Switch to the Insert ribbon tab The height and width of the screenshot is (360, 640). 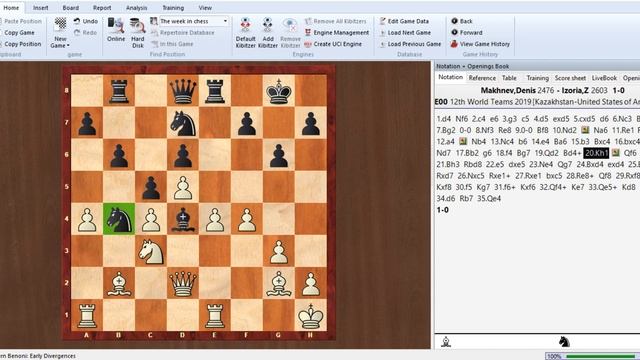click(x=40, y=8)
